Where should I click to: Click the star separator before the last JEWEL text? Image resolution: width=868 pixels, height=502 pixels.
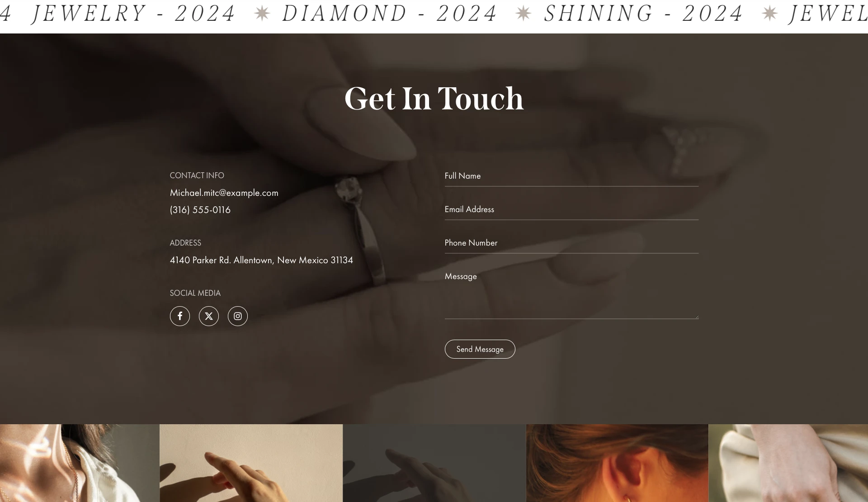pyautogui.click(x=769, y=14)
